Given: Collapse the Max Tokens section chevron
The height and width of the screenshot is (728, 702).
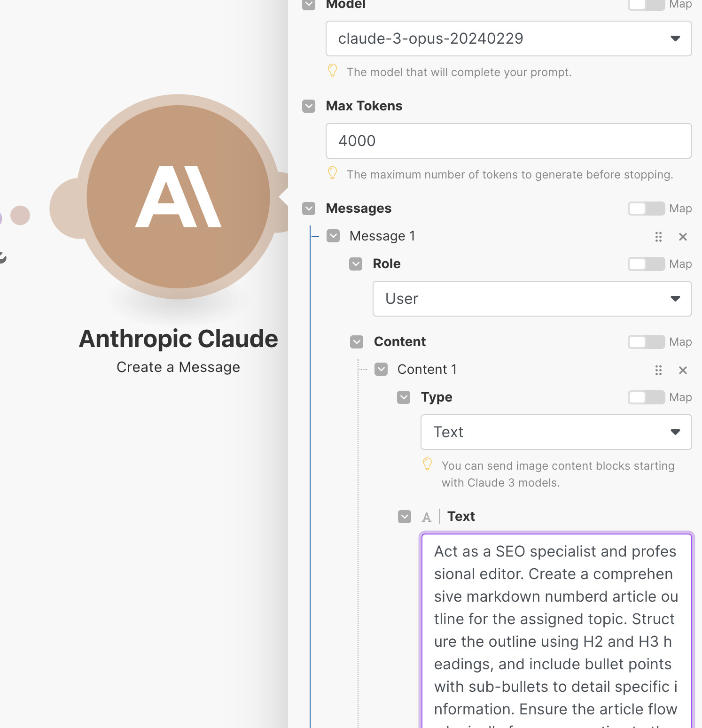Looking at the screenshot, I should [309, 106].
